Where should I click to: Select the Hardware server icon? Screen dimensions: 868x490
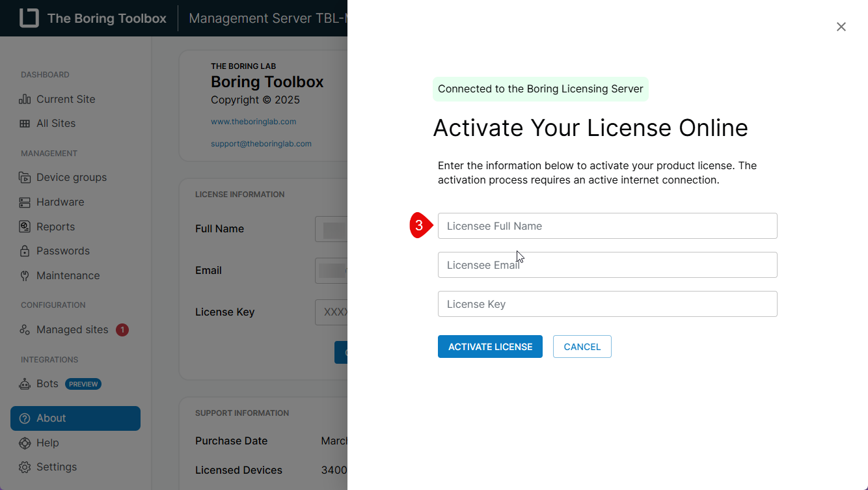click(x=24, y=202)
